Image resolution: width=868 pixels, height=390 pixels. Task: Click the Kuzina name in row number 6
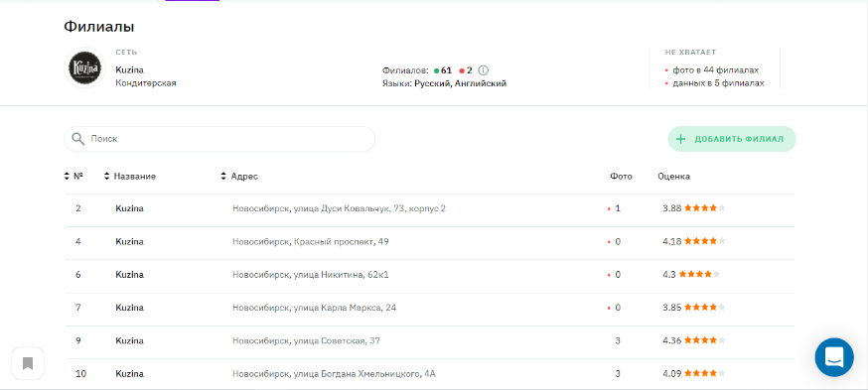click(x=129, y=274)
